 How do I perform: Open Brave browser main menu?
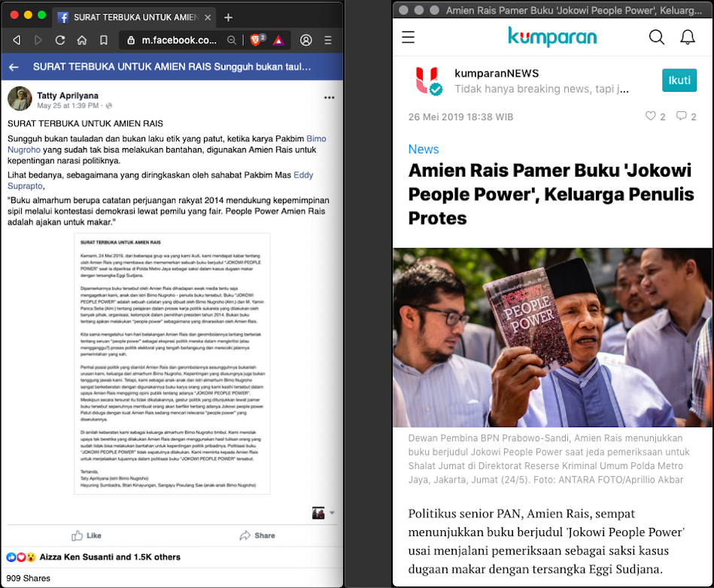click(328, 41)
